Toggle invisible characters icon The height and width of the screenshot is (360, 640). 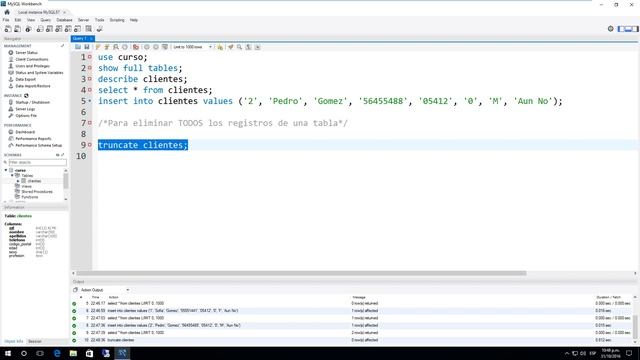(249, 47)
